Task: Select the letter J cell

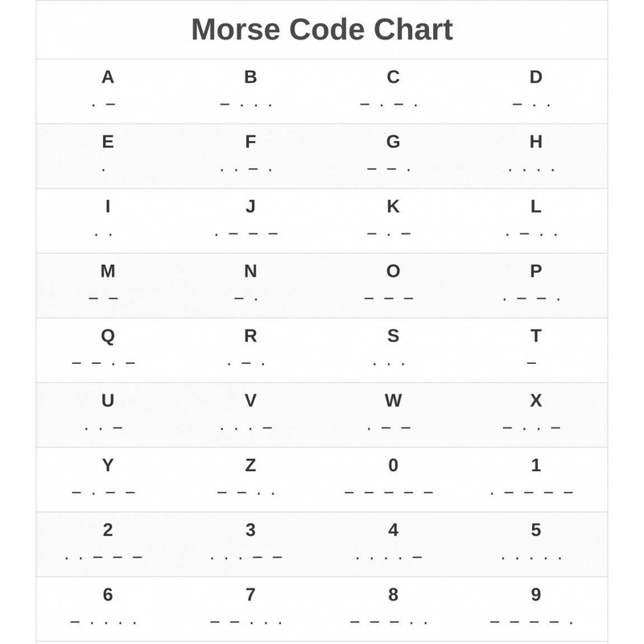Action: pos(250,220)
